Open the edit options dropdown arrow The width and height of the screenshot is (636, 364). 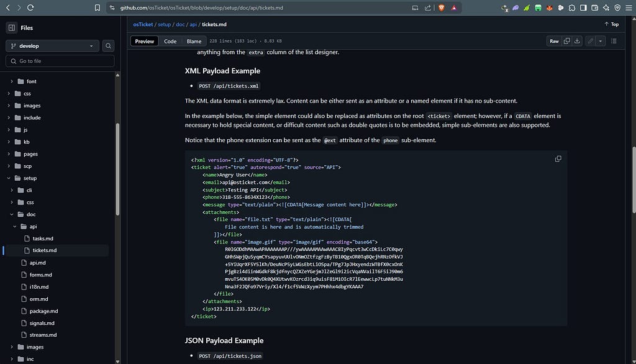601,41
